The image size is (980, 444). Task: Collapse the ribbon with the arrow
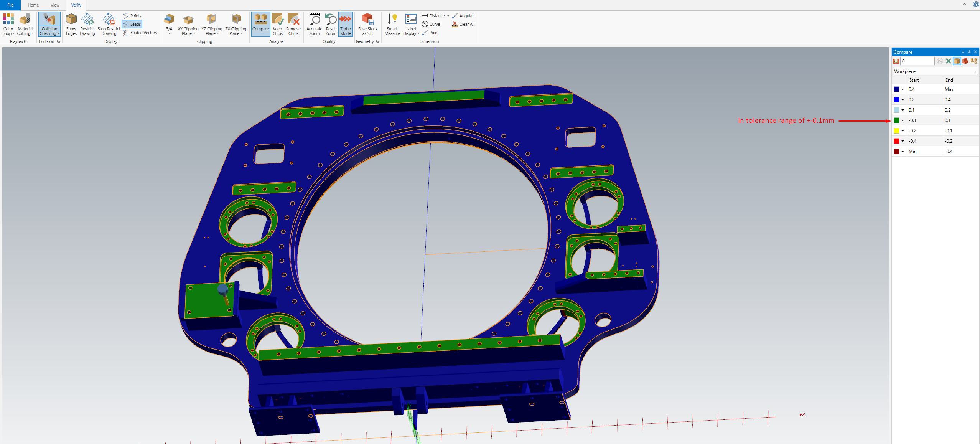tap(964, 5)
